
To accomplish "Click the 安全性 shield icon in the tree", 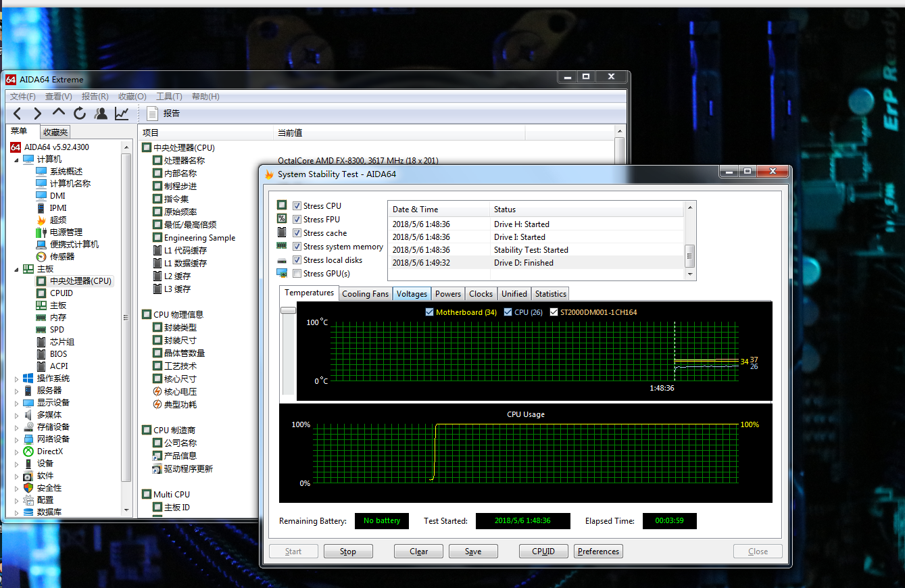I will coord(28,488).
